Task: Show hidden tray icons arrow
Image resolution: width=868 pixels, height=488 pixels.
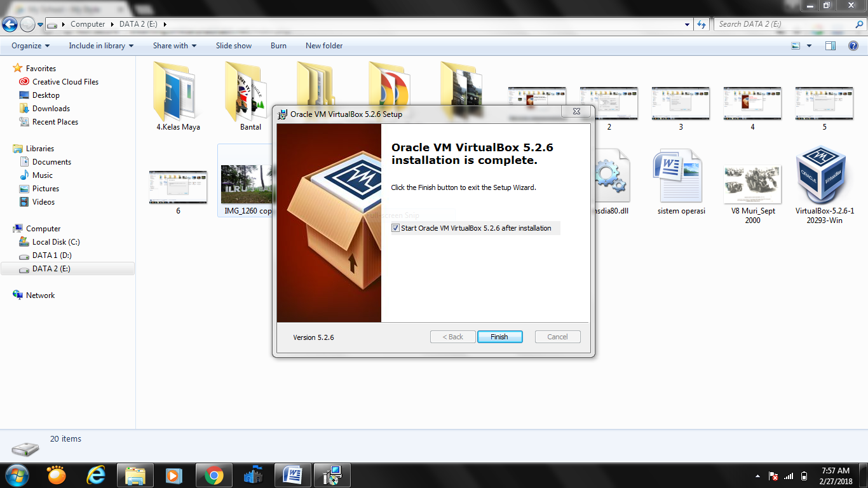Action: pyautogui.click(x=757, y=476)
